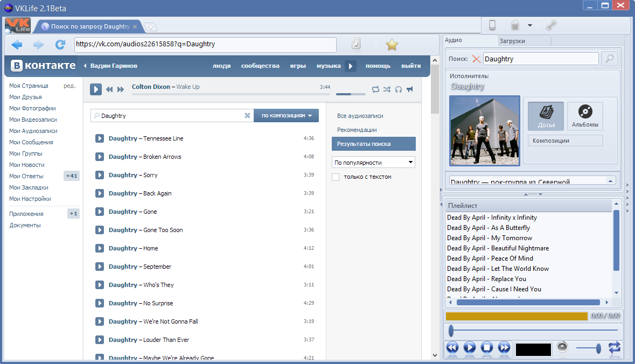The width and height of the screenshot is (635, 364).
Task: Close the 'Поиск по запросу Daughtry' tab
Action: [x=135, y=27]
